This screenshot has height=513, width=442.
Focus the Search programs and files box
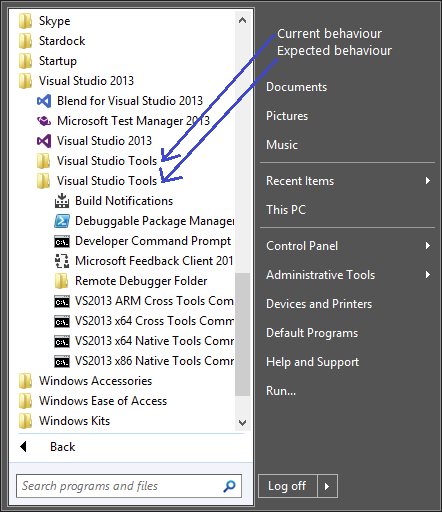point(129,486)
